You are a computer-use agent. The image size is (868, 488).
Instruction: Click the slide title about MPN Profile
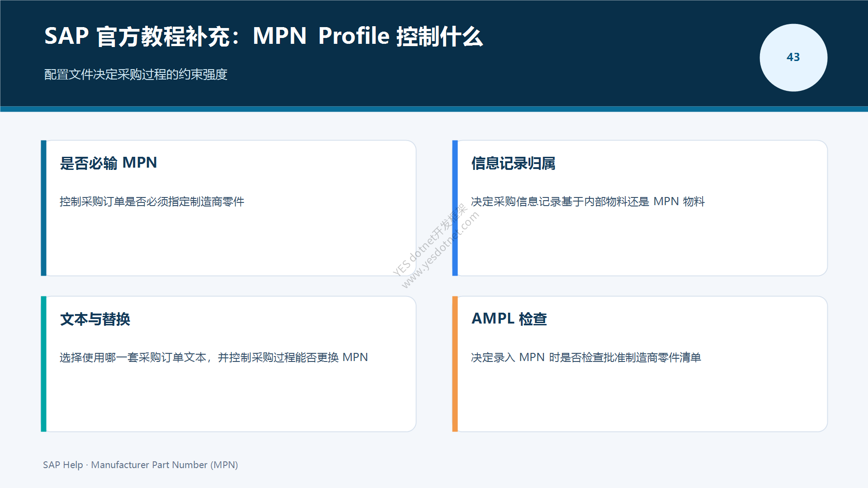pyautogui.click(x=264, y=36)
